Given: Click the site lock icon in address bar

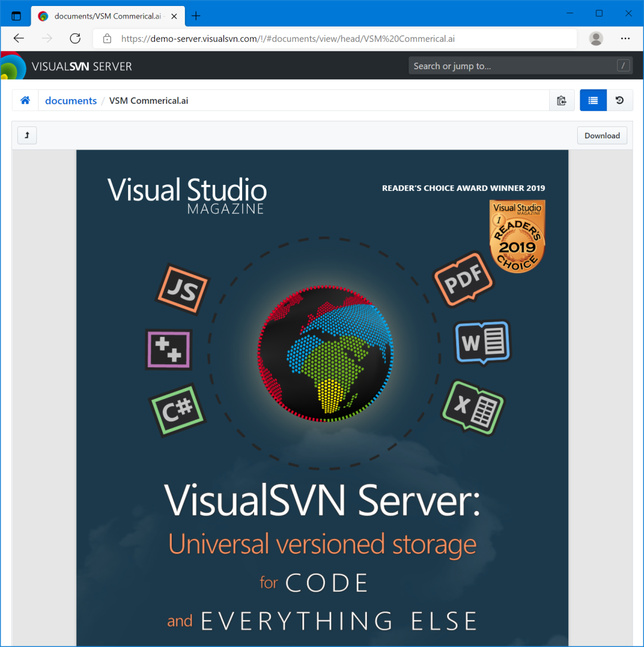Looking at the screenshot, I should (107, 38).
